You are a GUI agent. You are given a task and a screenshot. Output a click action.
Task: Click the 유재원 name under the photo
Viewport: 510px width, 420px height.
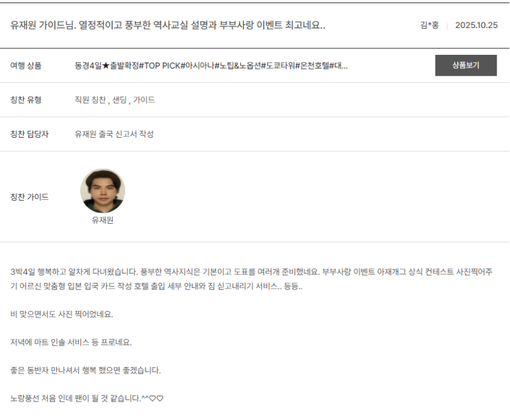[x=103, y=221]
